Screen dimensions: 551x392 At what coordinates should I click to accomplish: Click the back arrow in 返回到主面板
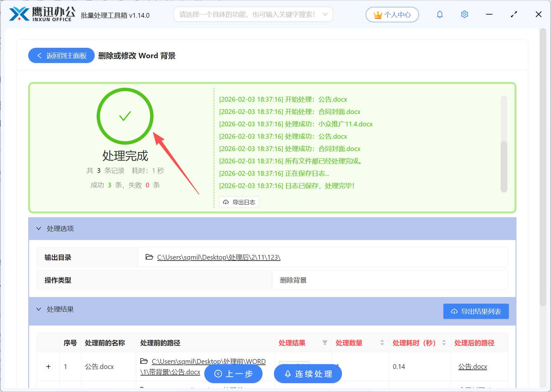tap(39, 55)
